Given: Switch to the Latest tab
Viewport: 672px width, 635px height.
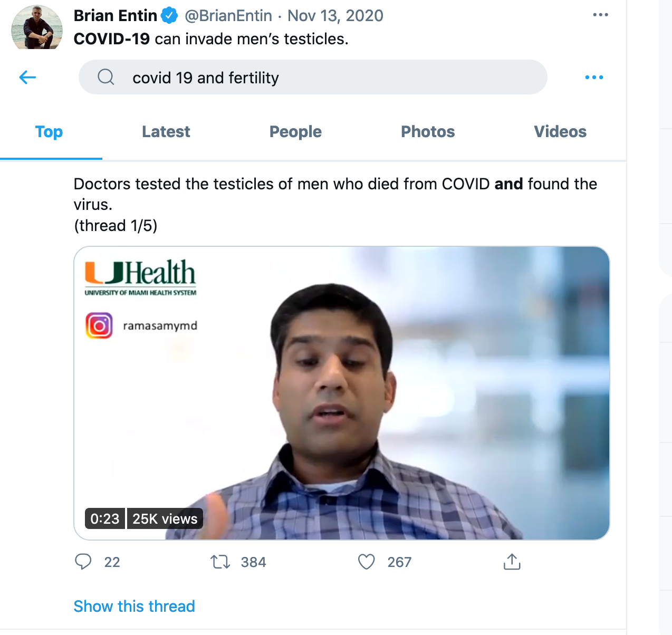Looking at the screenshot, I should (166, 132).
